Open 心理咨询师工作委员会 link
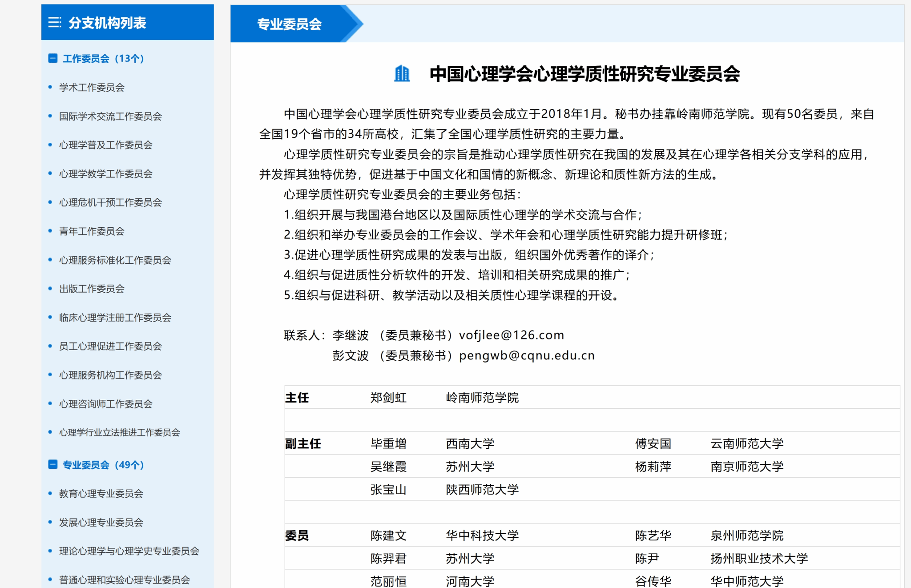Viewport: 911px width, 588px height. click(106, 403)
